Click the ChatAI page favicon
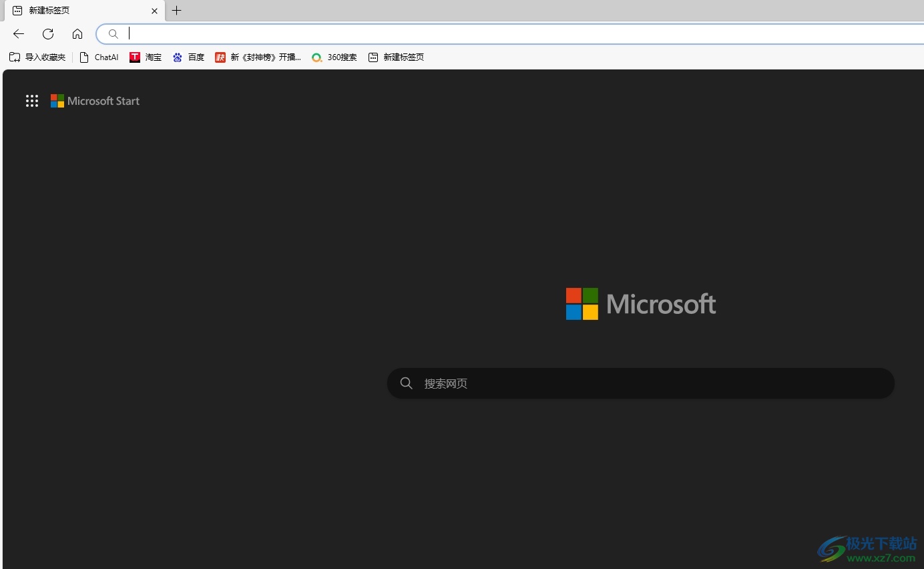This screenshot has height=569, width=924. 84,57
